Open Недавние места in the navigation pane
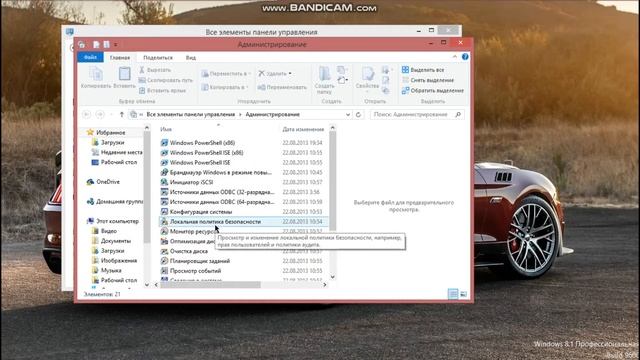Screen dimensions: 640x360 point(121,152)
